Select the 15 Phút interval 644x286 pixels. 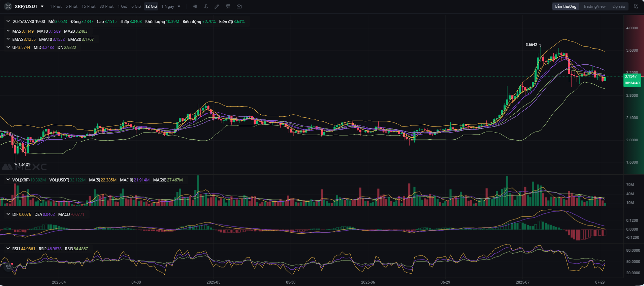click(x=89, y=6)
